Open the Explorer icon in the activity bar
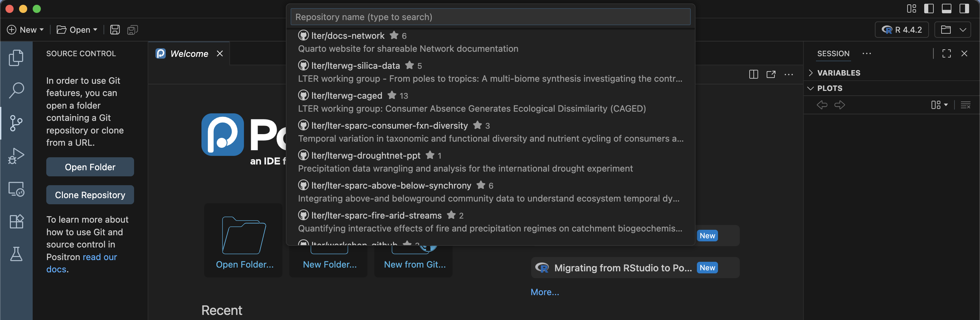 16,58
